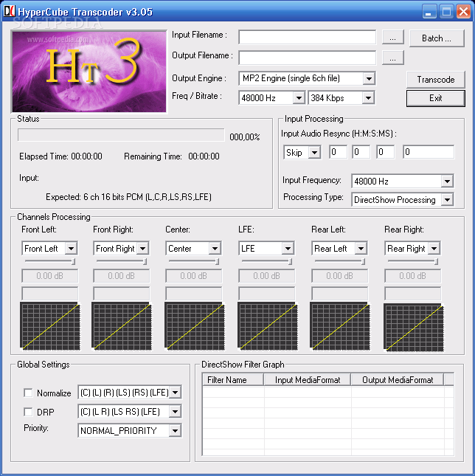
Task: Click the Front Left 0.00 dB value box
Action: pos(49,276)
